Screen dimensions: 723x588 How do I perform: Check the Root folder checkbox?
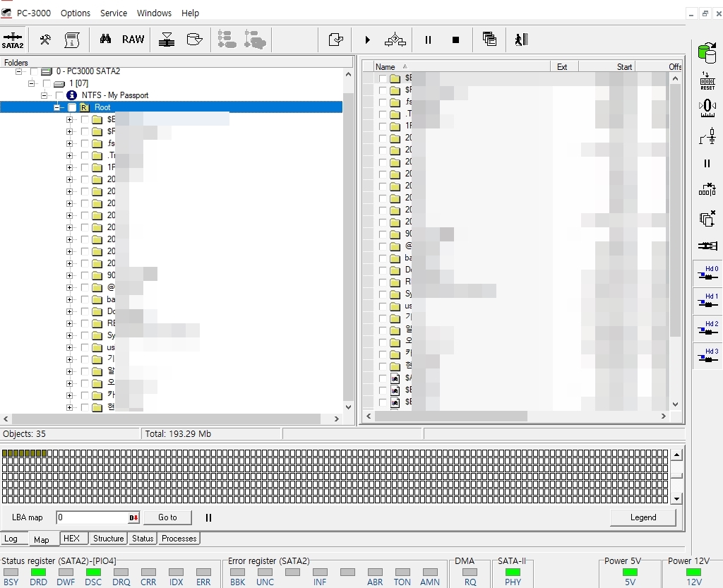pyautogui.click(x=72, y=107)
